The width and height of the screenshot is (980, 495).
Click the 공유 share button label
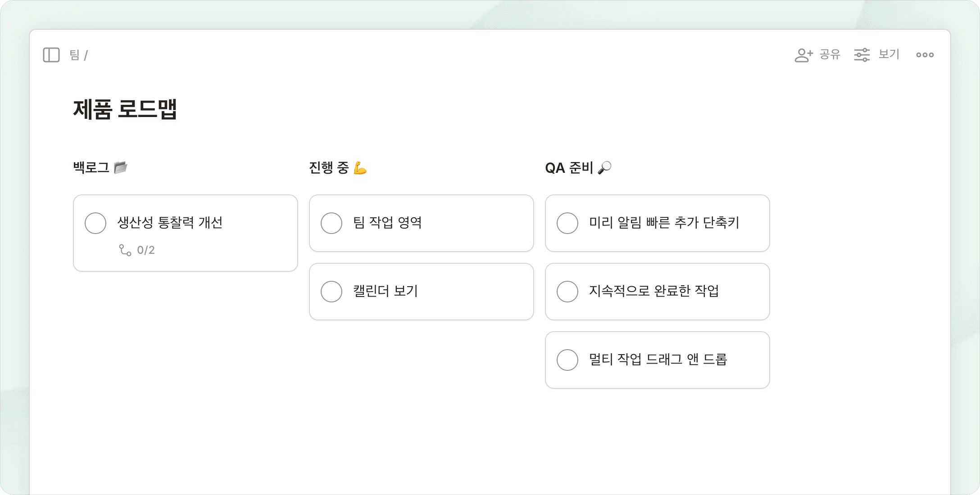pyautogui.click(x=830, y=54)
